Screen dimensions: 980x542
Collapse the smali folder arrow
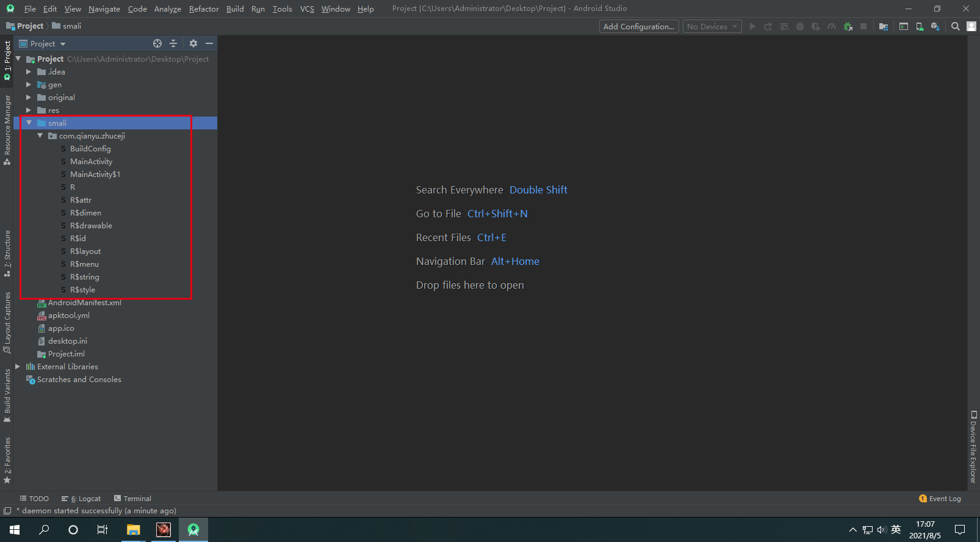click(x=29, y=123)
